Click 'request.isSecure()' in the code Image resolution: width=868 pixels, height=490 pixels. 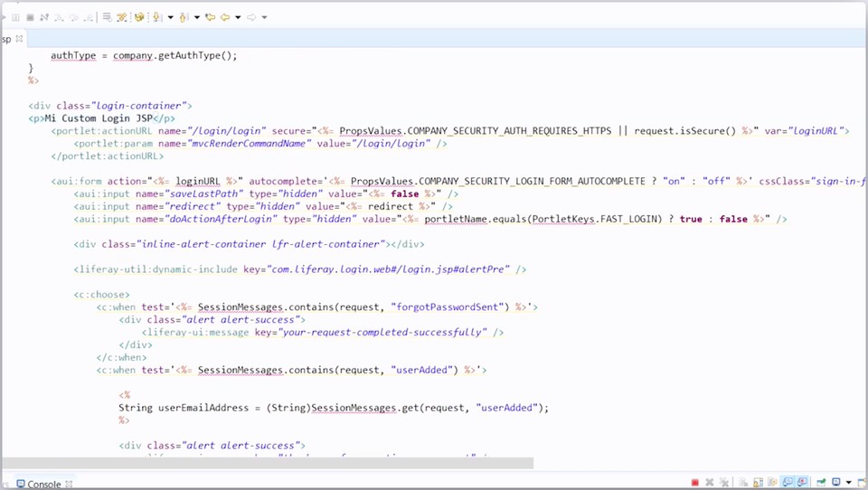point(684,131)
